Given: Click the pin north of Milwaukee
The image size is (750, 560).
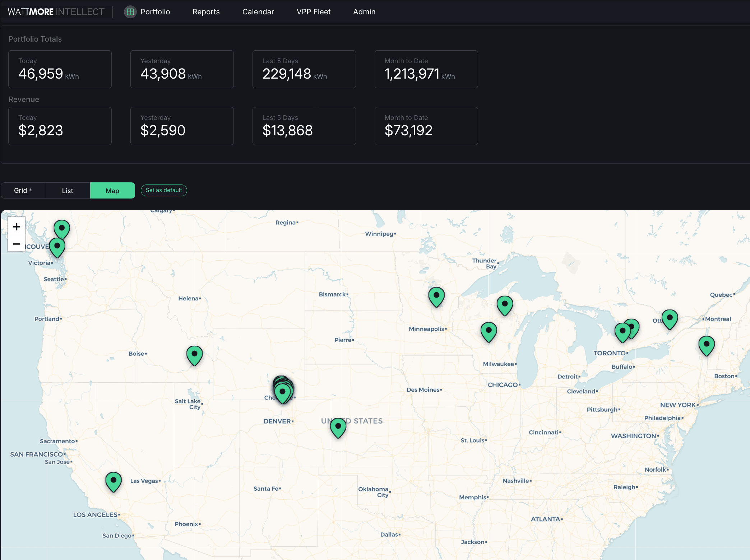Looking at the screenshot, I should coord(489,332).
